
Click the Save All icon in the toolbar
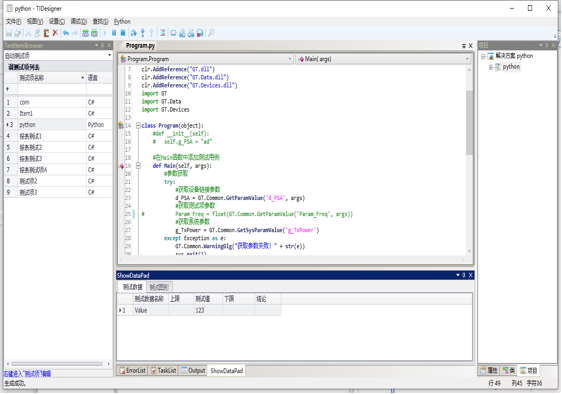[x=18, y=33]
